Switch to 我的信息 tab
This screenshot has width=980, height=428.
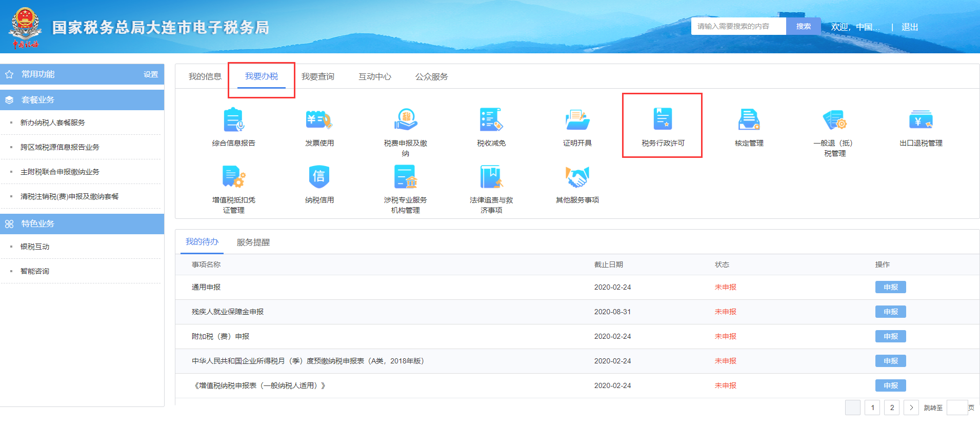coord(205,76)
